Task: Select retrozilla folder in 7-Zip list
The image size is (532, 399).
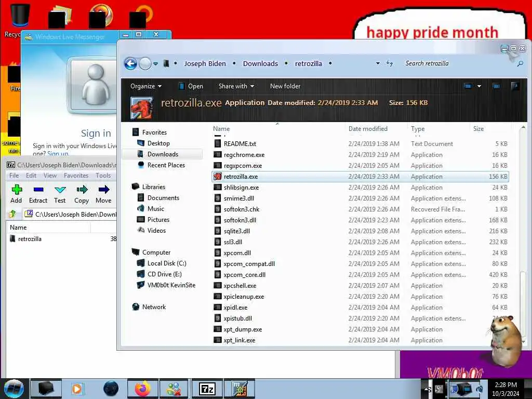Action: (x=26, y=239)
